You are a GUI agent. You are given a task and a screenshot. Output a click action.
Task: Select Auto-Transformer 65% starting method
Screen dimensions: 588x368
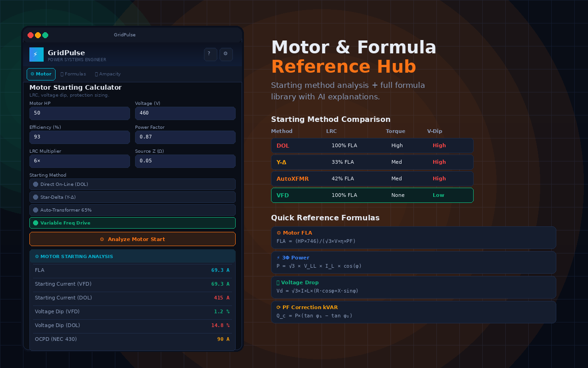click(132, 210)
